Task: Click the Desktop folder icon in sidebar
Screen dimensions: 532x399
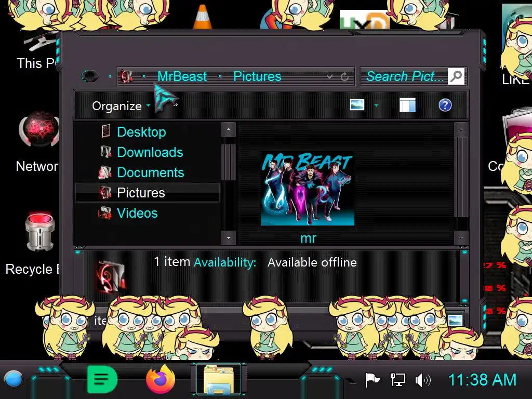Action: pyautogui.click(x=106, y=131)
